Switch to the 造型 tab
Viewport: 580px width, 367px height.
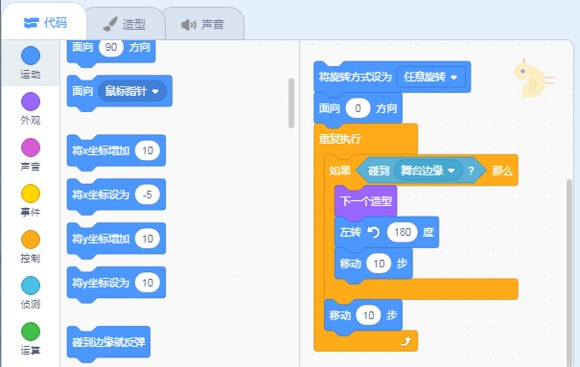tap(125, 24)
